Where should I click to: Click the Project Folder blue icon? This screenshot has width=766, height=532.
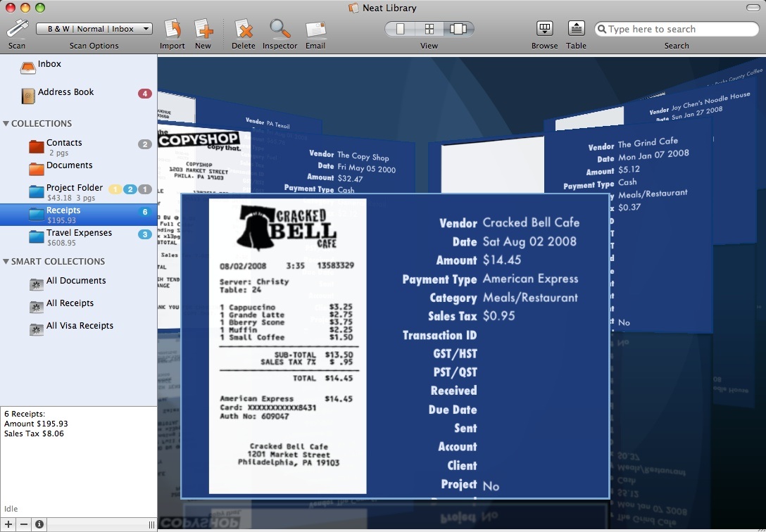37,191
